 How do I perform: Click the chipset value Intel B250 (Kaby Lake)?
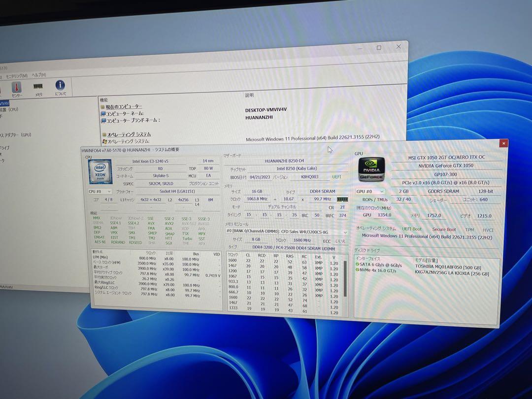(x=297, y=168)
